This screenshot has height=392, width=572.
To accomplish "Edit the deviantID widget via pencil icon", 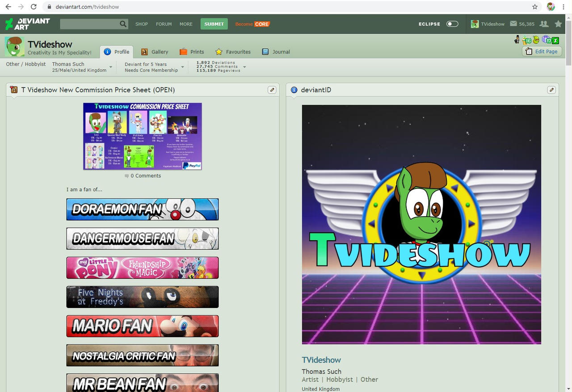I will tap(551, 90).
